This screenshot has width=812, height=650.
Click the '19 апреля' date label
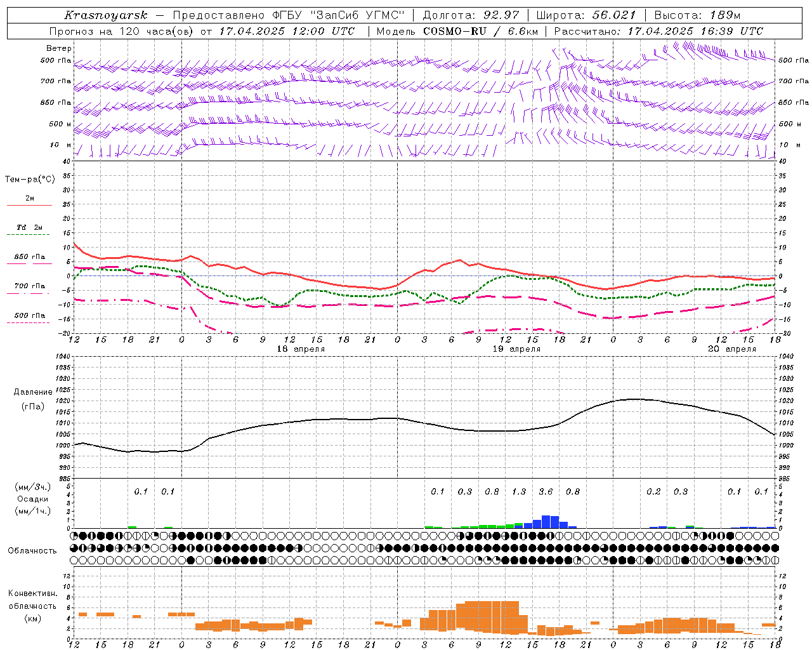[516, 349]
